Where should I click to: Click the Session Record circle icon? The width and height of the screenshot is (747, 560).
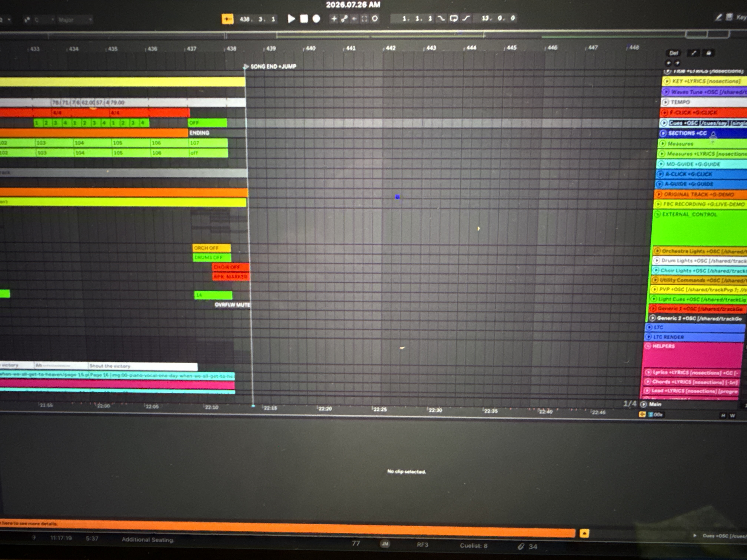[375, 19]
